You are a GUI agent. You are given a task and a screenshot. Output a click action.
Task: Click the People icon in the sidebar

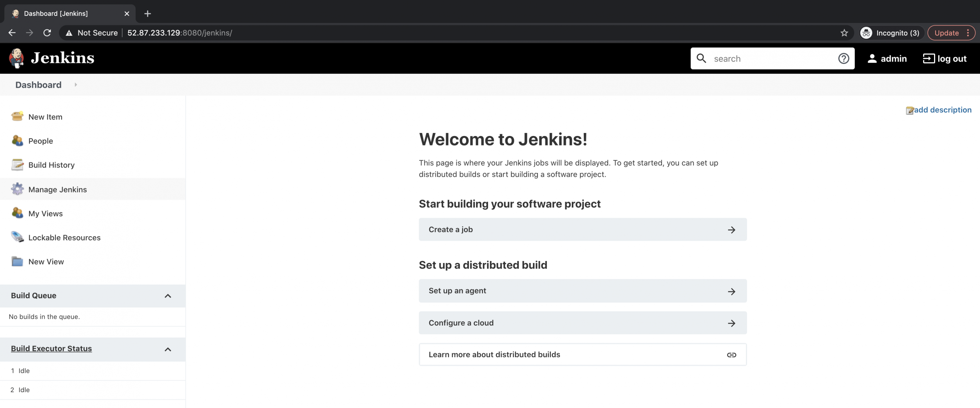pyautogui.click(x=17, y=141)
